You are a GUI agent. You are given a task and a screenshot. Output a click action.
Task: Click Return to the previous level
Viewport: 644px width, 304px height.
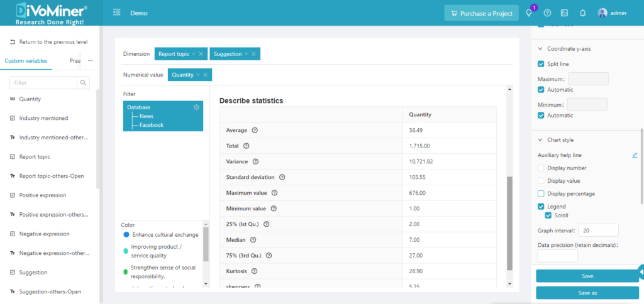48,42
